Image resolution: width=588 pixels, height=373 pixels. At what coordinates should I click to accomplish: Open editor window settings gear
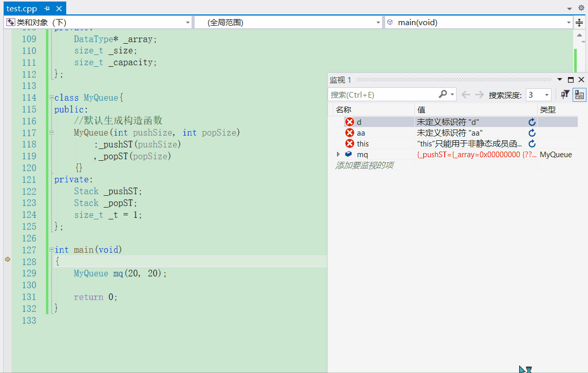click(581, 8)
